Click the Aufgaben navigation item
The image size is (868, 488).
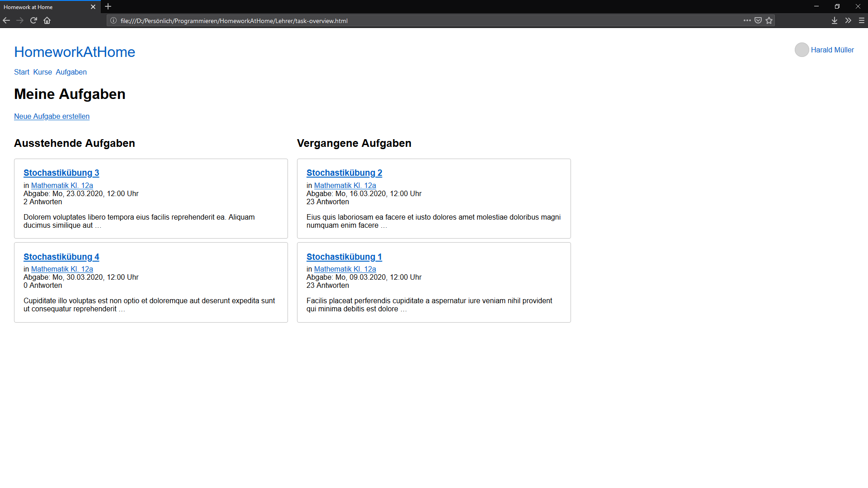click(x=71, y=72)
